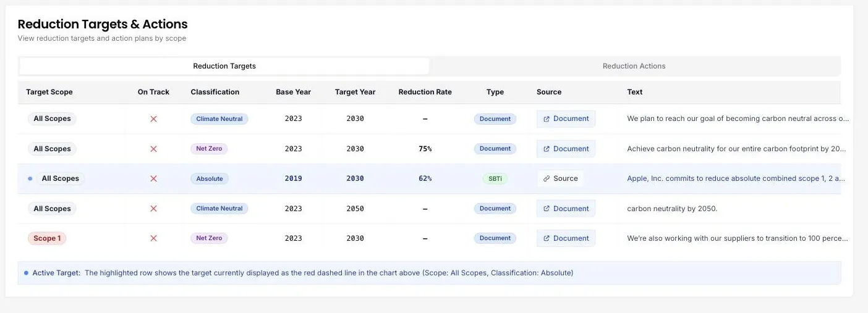Click the Scope 1 badge
Viewport: 868px width, 313px height.
[x=47, y=238]
